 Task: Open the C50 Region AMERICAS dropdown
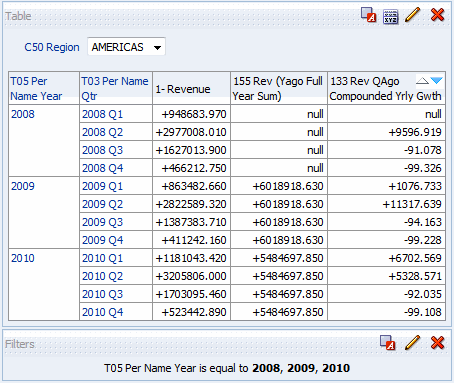[126, 47]
